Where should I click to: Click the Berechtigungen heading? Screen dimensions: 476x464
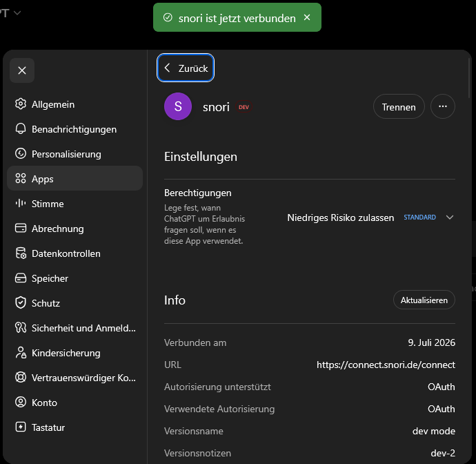pyautogui.click(x=197, y=193)
